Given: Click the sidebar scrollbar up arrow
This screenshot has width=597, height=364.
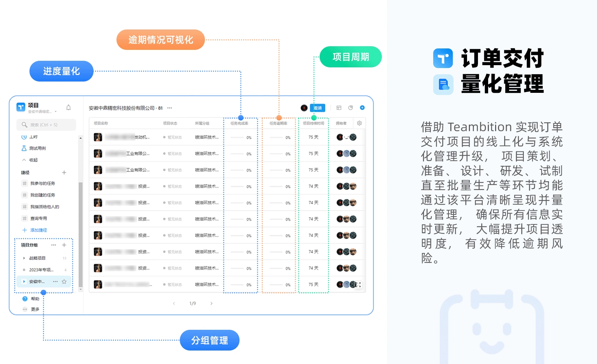Looking at the screenshot, I should tap(80, 138).
